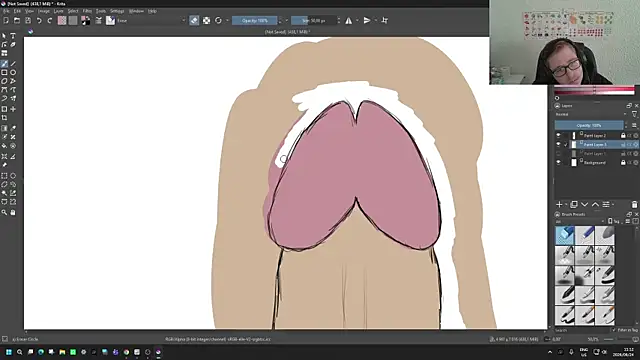Unlock the Background layer
Image resolution: width=640 pixels, height=360 pixels.
point(623,162)
